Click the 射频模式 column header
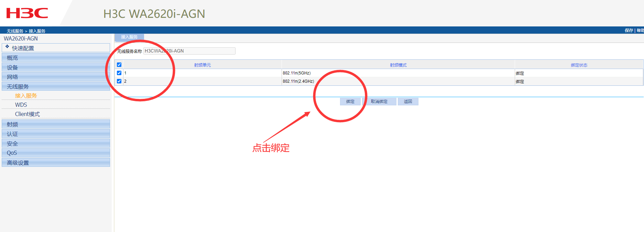The width and height of the screenshot is (644, 232). [x=398, y=65]
